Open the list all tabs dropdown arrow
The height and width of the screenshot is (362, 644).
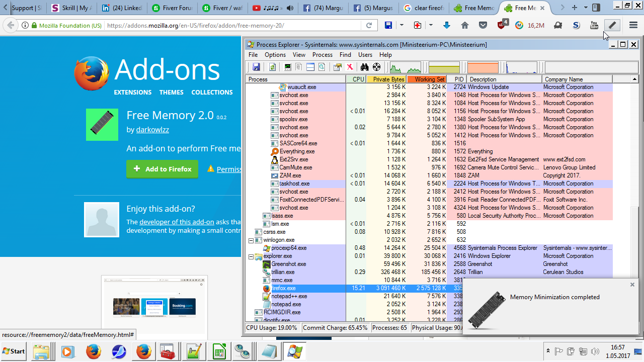click(x=586, y=8)
